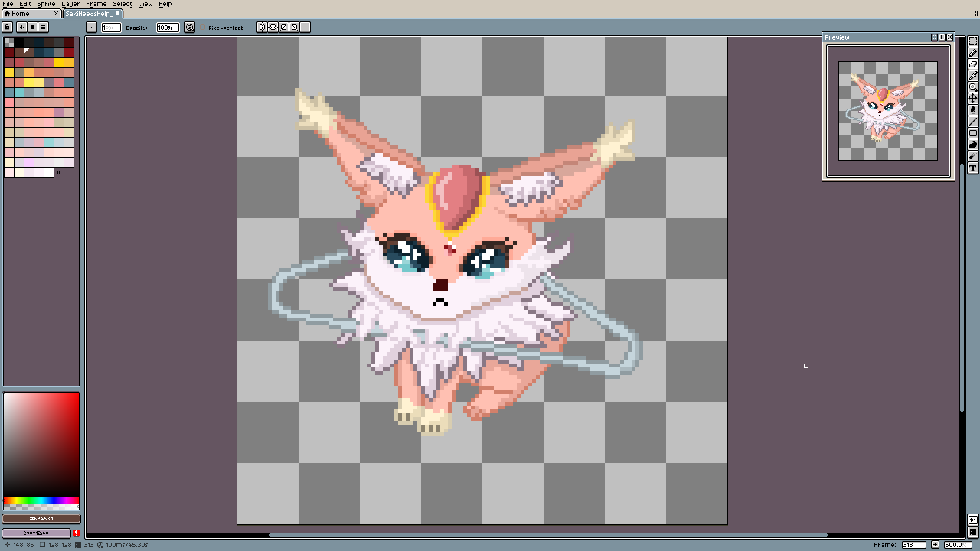Toggle left diagonal symmetry mode

pos(294,27)
